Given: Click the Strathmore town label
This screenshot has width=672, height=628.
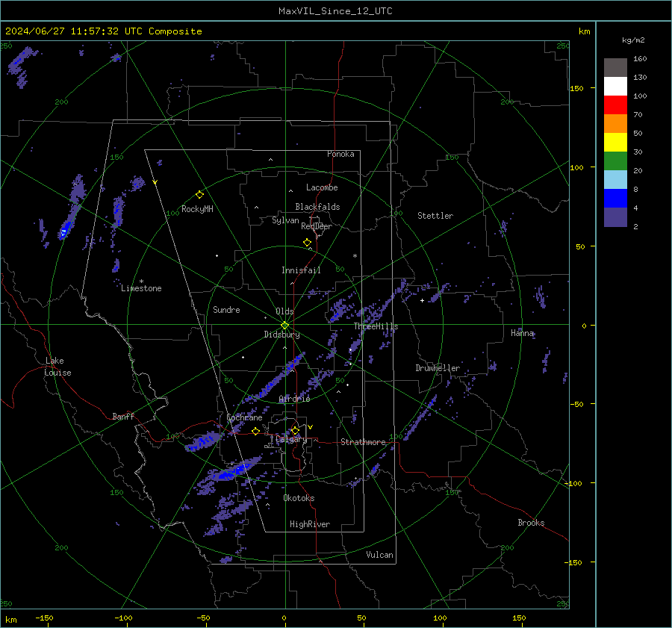Looking at the screenshot, I should click(363, 442).
